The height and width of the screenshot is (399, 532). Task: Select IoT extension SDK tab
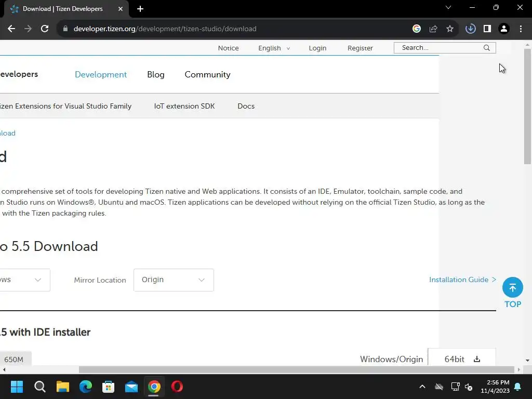184,106
